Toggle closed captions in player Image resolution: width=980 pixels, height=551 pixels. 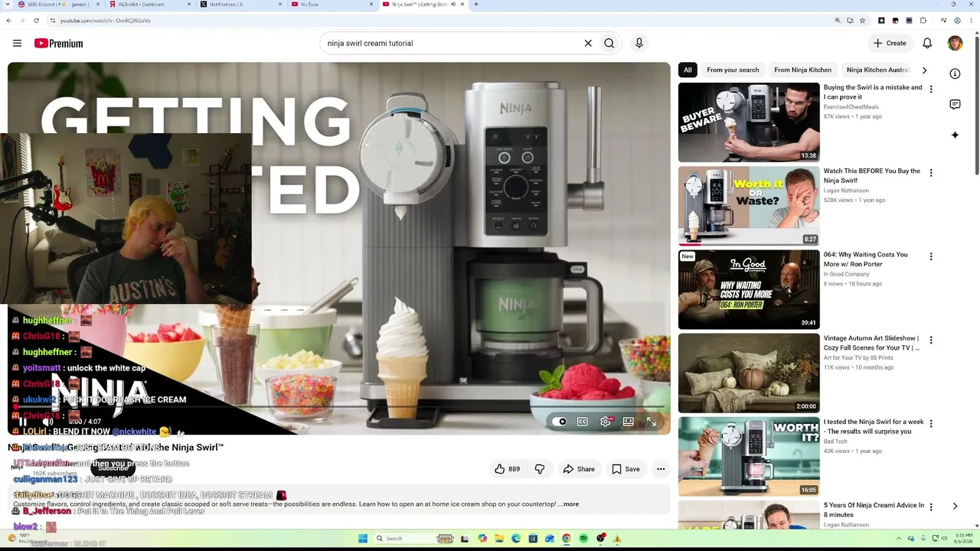[x=583, y=422]
